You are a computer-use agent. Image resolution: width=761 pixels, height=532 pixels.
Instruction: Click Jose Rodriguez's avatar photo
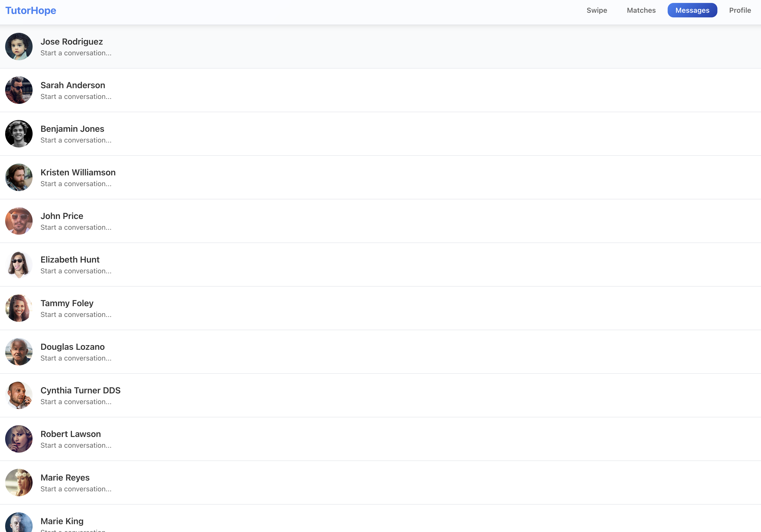tap(19, 46)
